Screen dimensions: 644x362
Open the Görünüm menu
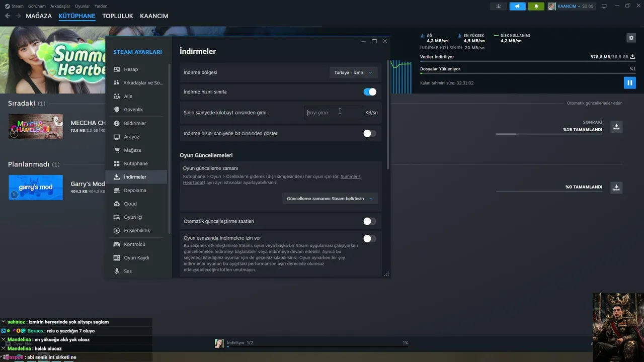(x=37, y=6)
